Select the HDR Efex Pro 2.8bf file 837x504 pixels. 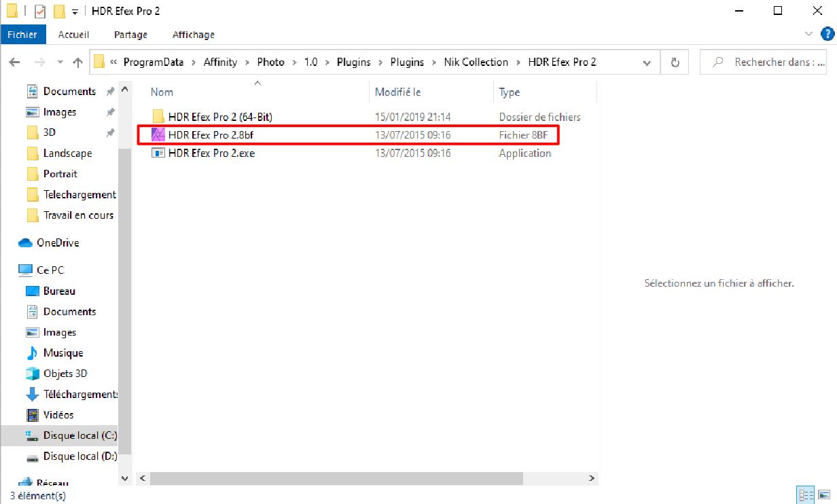(x=211, y=135)
